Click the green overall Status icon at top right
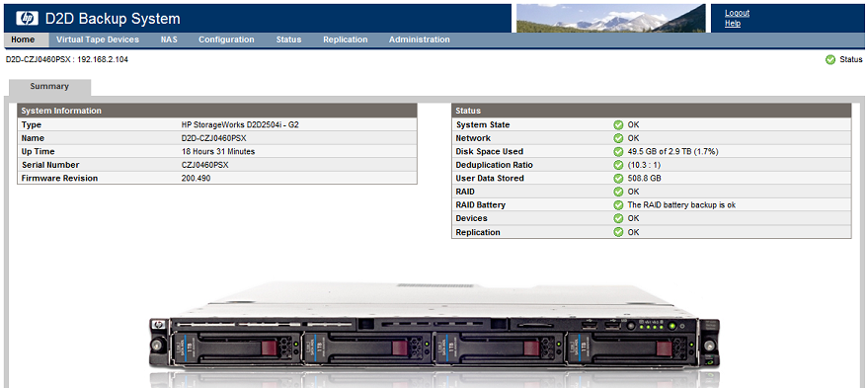 (829, 60)
